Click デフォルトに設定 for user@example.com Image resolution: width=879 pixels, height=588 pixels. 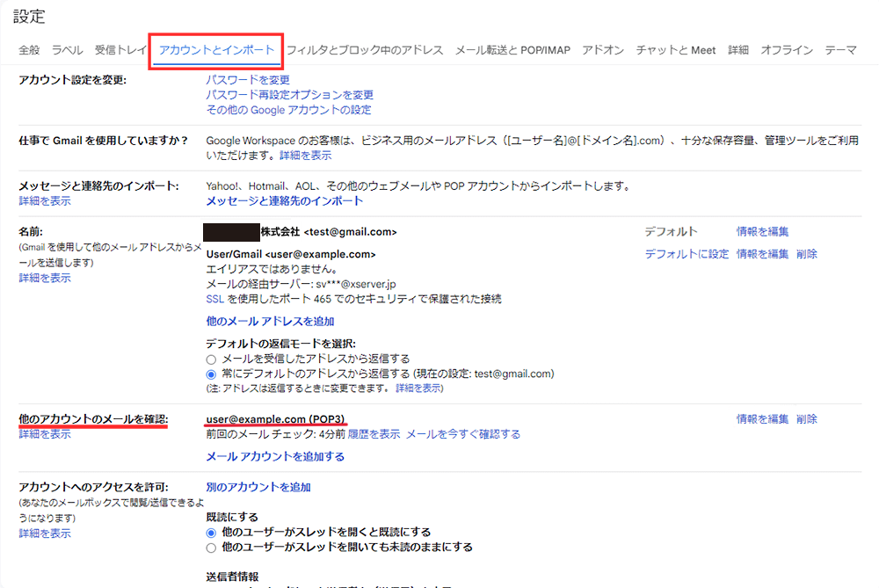point(686,254)
